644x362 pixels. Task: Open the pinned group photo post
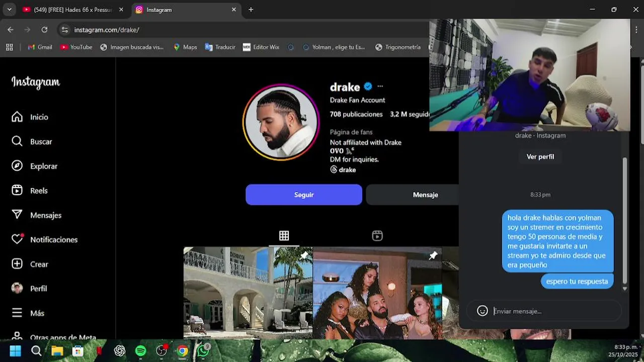[x=377, y=293]
